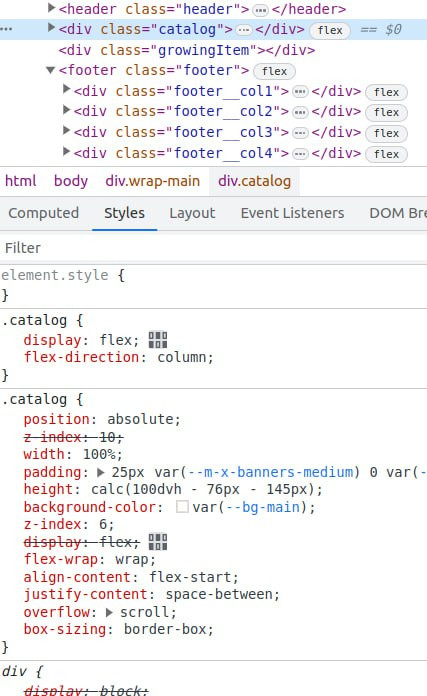Image resolution: width=427 pixels, height=696 pixels.
Task: Expand the div.catalog node arrow
Action: click(x=51, y=28)
